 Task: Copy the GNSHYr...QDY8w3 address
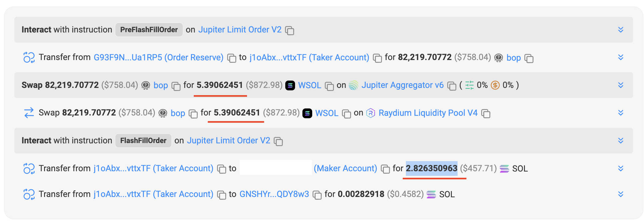tap(317, 195)
